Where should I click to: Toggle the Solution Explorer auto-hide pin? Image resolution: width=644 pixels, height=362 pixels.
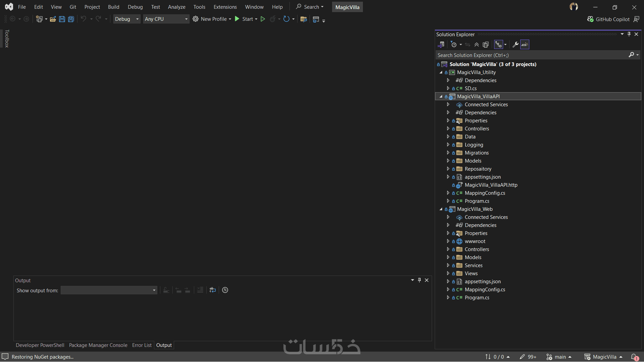(x=629, y=34)
